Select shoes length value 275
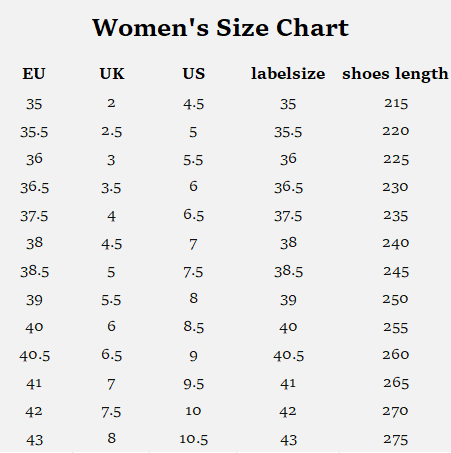451x453 pixels. [396, 440]
